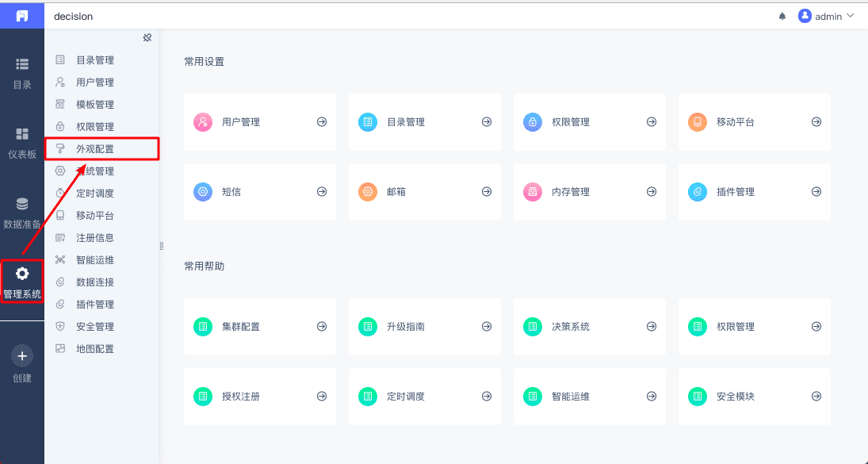This screenshot has width=868, height=464.
Task: Select 地图配置 in the side menu
Action: coord(95,349)
